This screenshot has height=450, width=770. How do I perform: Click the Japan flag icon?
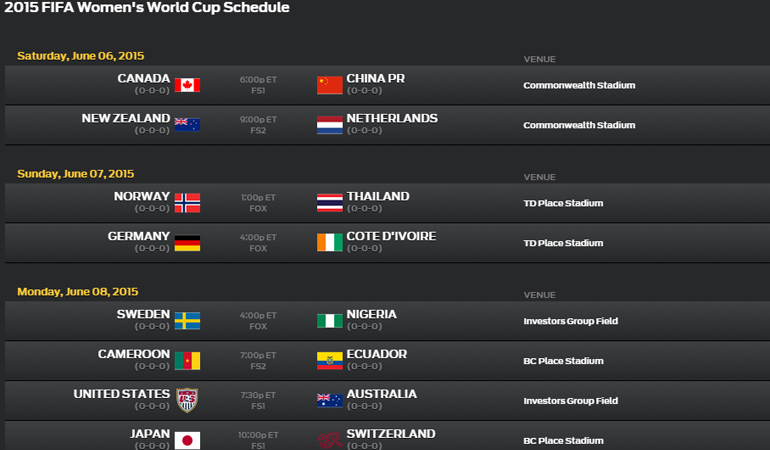[x=187, y=440]
